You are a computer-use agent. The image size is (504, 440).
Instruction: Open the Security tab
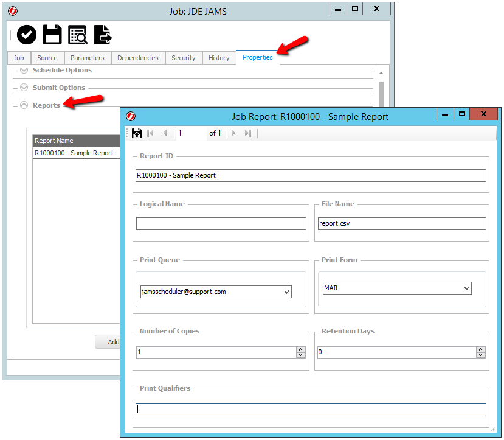[x=184, y=58]
